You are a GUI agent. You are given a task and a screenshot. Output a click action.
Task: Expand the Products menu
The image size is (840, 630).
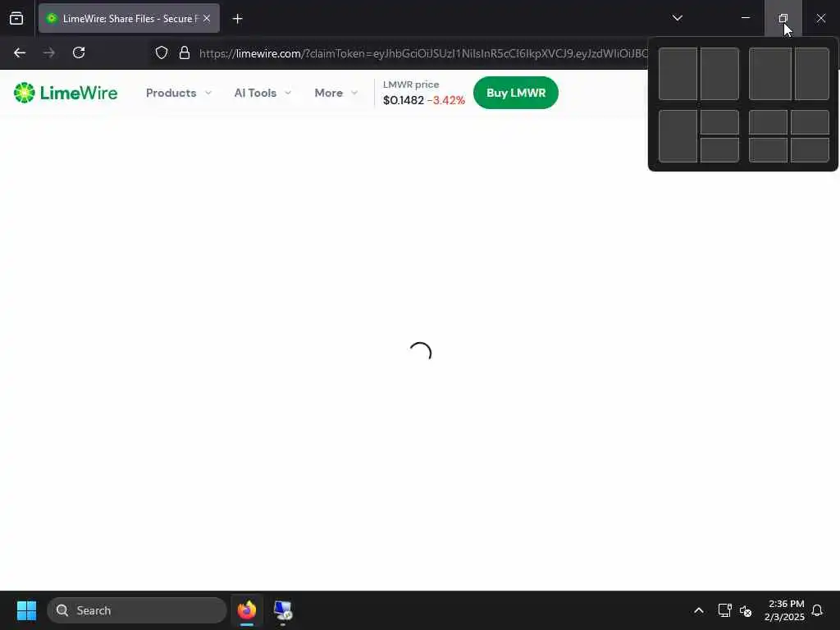click(179, 93)
